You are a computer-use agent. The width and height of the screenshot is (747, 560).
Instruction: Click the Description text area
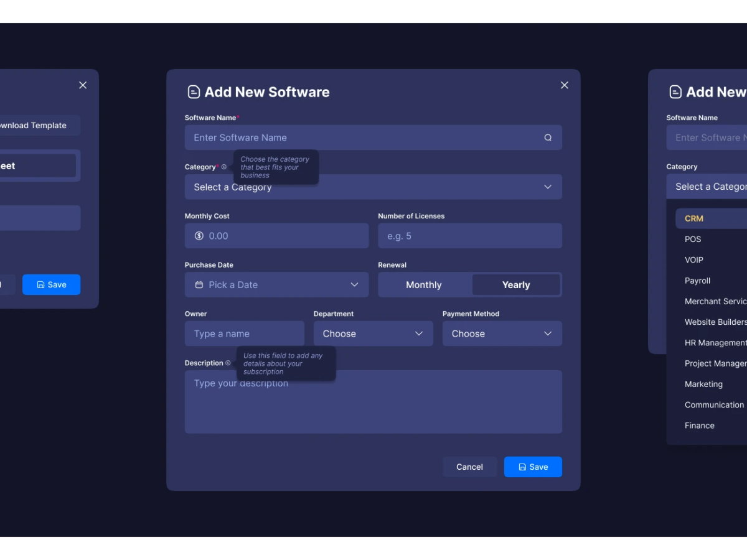point(374,402)
